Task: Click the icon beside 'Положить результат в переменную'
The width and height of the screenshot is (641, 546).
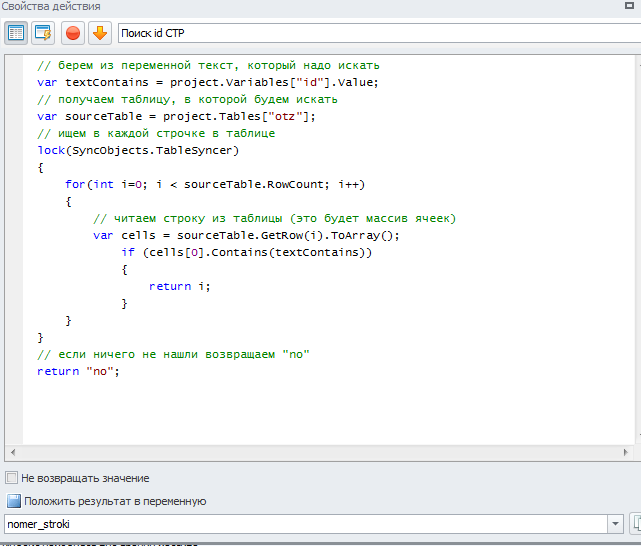Action: [x=14, y=501]
